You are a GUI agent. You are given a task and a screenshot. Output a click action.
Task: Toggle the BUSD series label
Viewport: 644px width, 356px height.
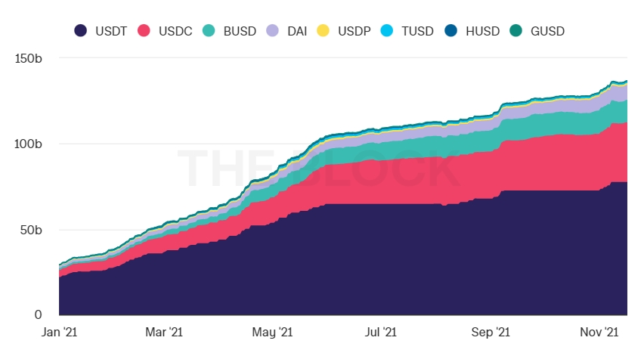(240, 31)
